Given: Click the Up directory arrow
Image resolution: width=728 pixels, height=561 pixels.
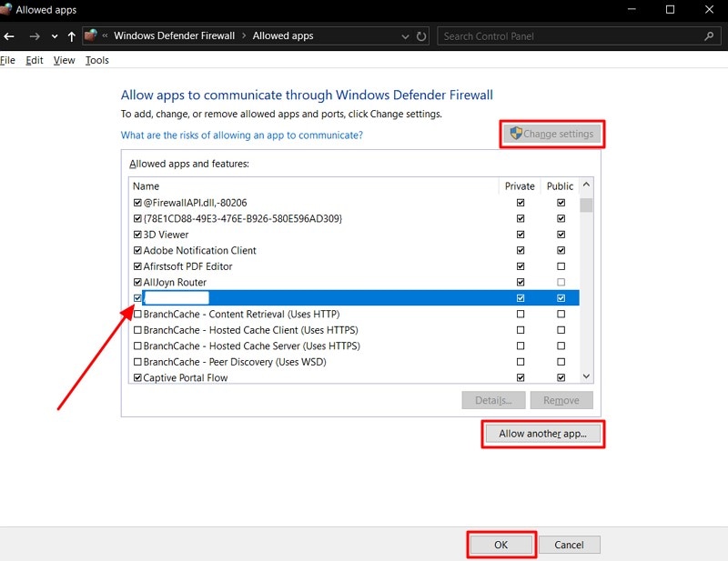Looking at the screenshot, I should pos(72,36).
